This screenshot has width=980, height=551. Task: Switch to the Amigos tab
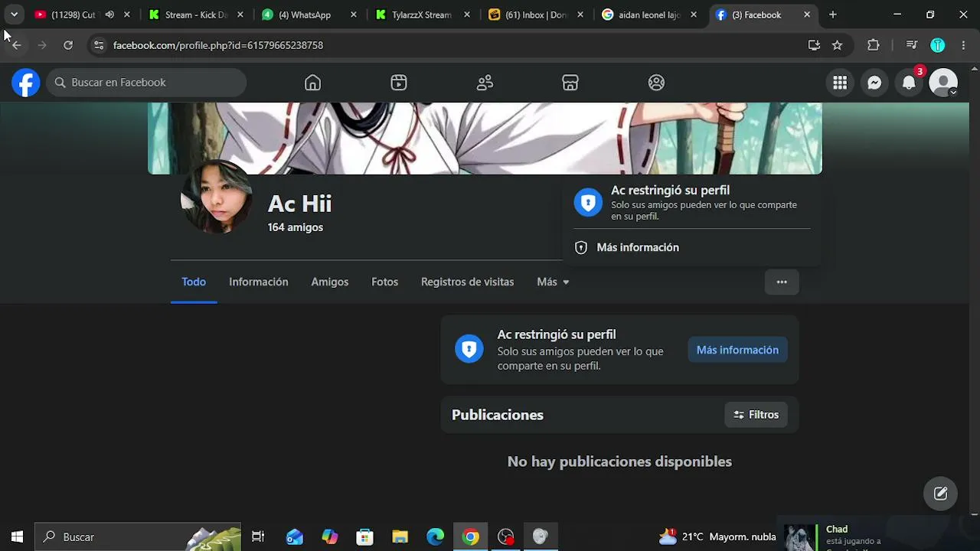(330, 282)
